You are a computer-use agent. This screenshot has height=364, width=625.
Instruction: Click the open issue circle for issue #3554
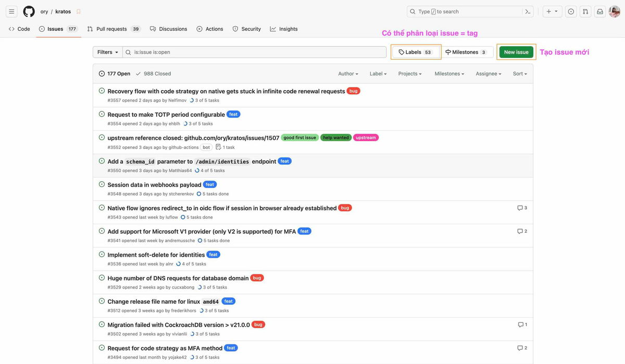click(102, 113)
